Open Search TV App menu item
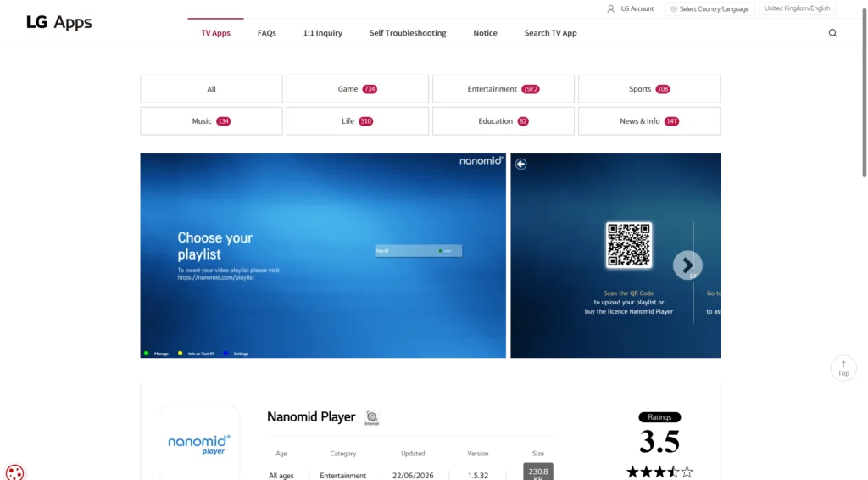The image size is (868, 480). point(550,33)
